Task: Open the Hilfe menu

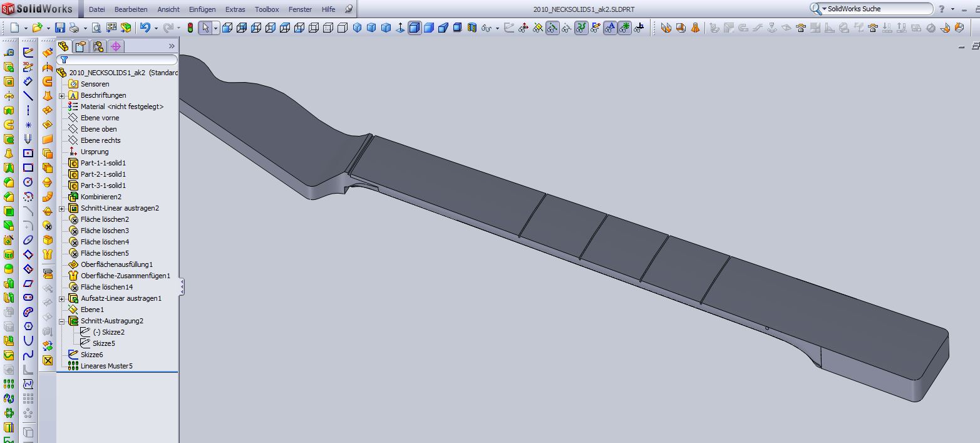Action: (328, 9)
